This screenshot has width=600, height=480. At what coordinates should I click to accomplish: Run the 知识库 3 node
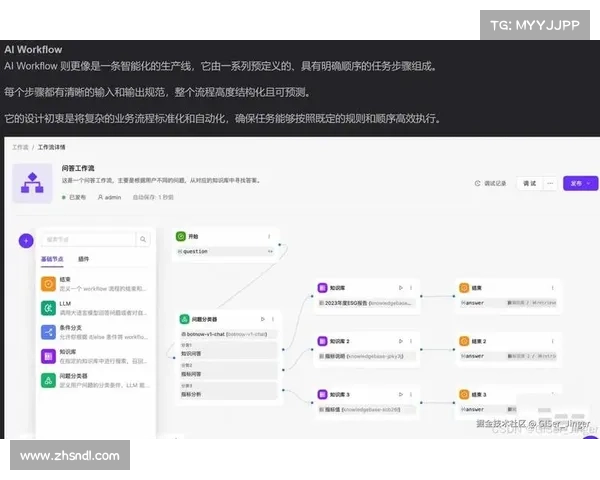point(401,394)
